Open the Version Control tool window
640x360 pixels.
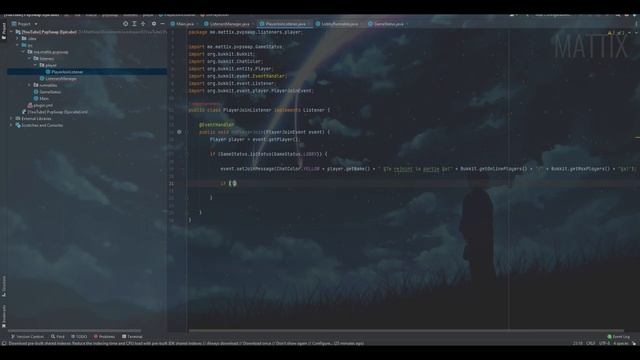(27, 337)
